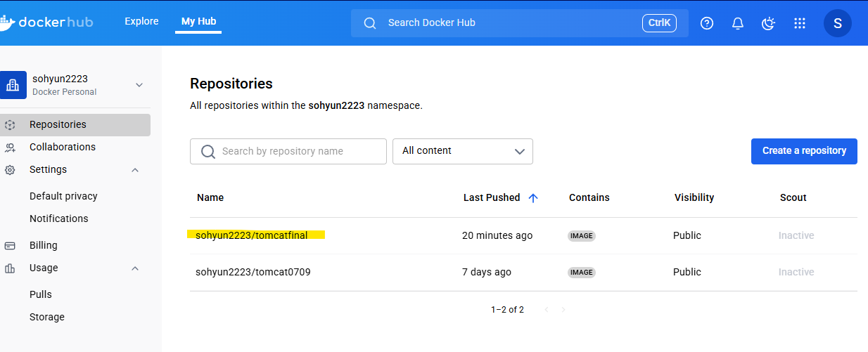Viewport: 868px width, 352px height.
Task: Click the Usage chart icon
Action: click(x=10, y=268)
